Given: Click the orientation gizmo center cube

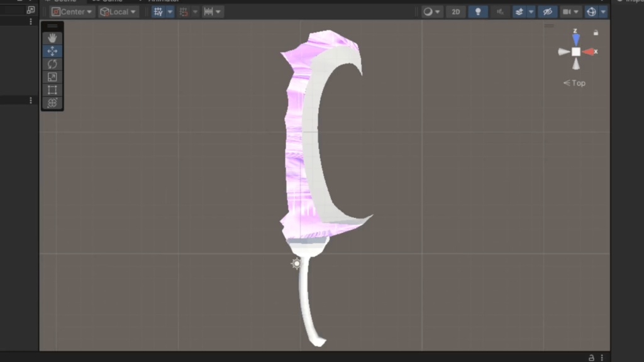Looking at the screenshot, I should click(x=576, y=52).
